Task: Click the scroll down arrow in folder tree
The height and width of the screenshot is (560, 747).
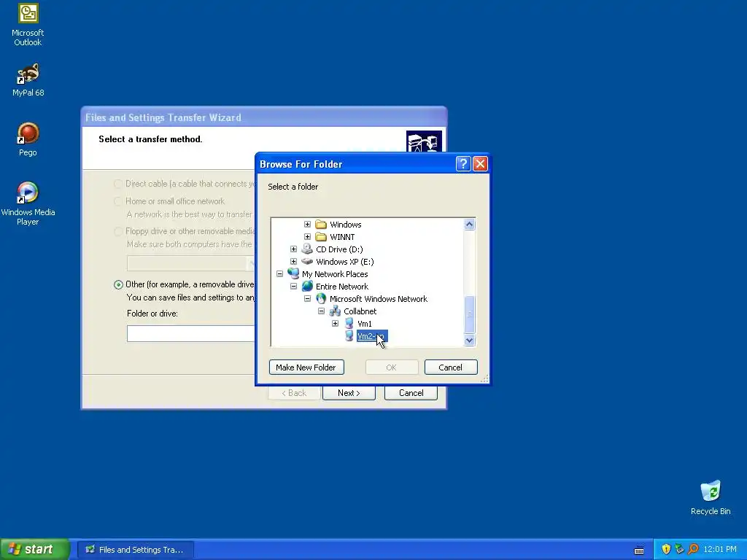Action: (x=469, y=340)
